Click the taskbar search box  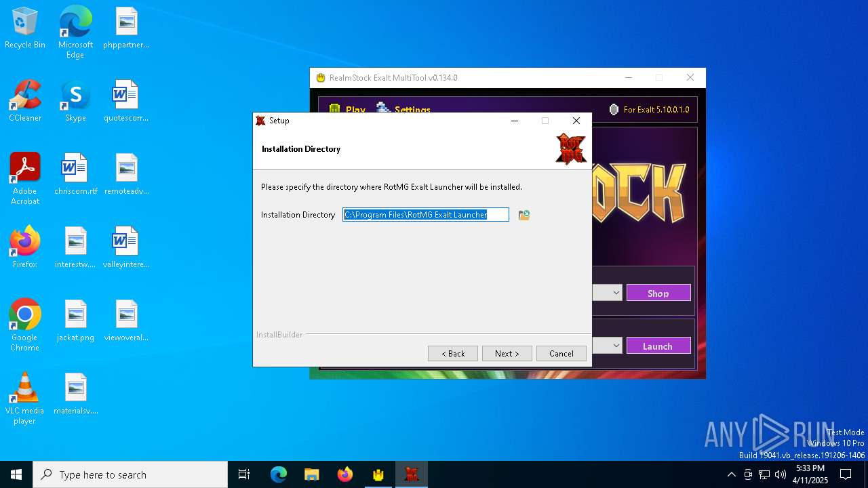click(x=130, y=474)
